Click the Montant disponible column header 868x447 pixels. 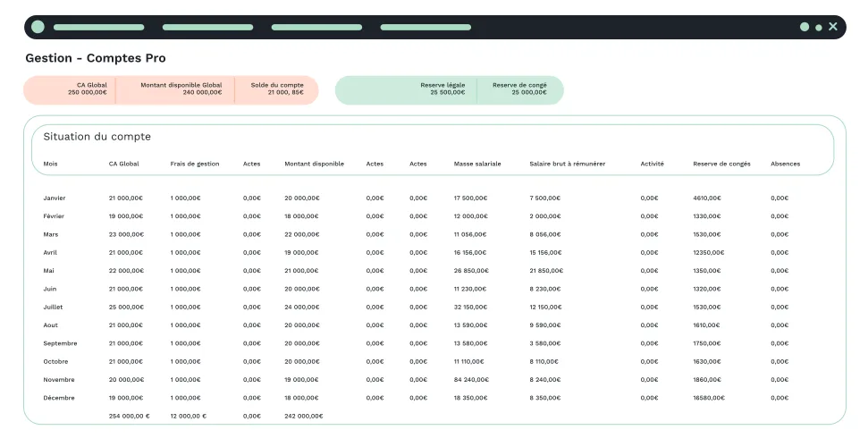pos(315,164)
